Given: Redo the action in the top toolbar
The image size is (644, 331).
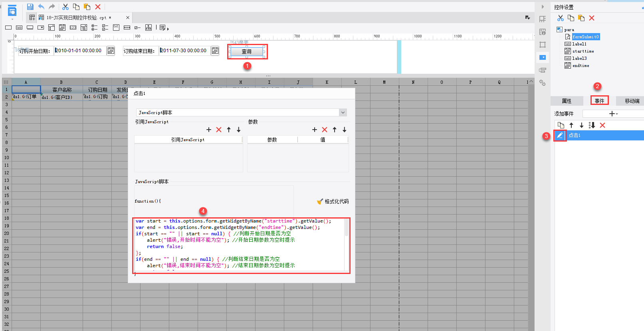Looking at the screenshot, I should tap(52, 7).
